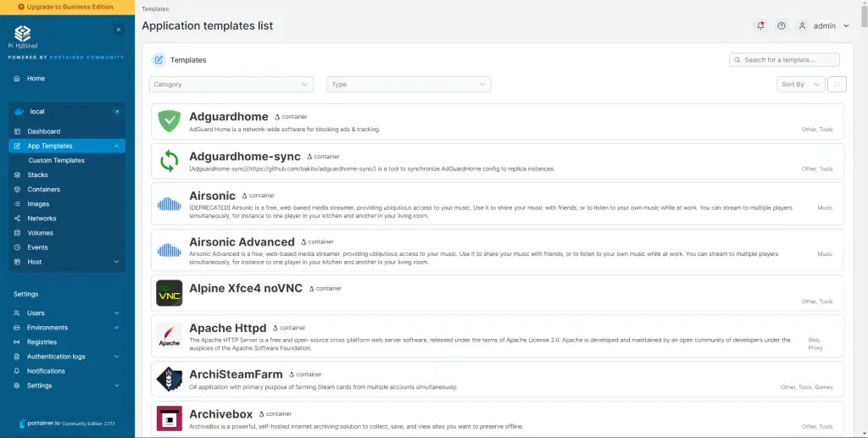Select the Adguardhome template title
Viewport: 868px width, 438px height.
point(229,117)
